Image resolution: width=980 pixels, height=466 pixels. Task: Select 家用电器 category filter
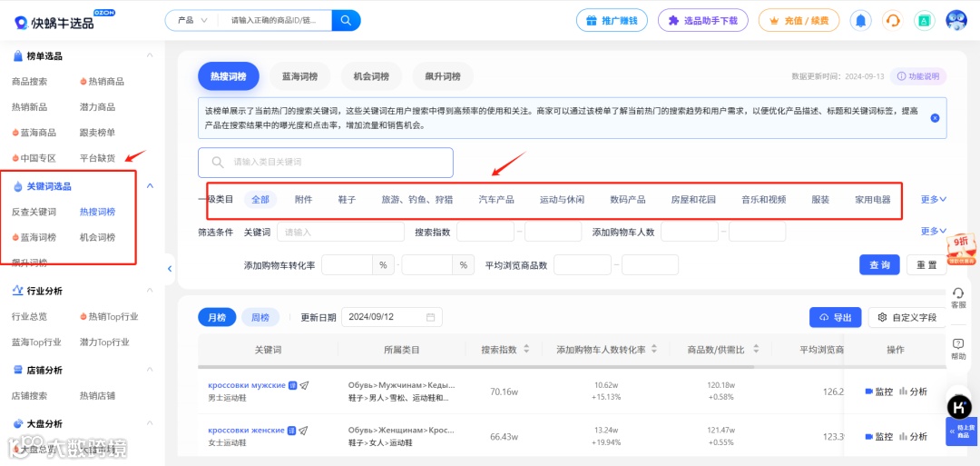(x=873, y=200)
